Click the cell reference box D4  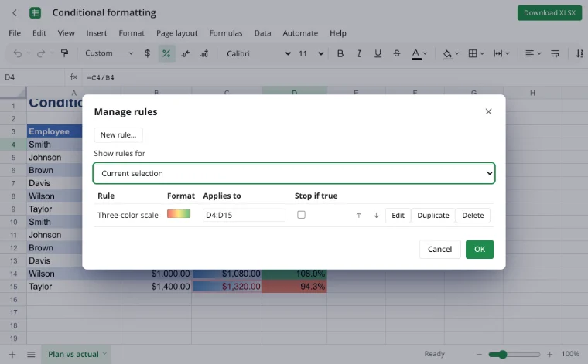point(32,77)
